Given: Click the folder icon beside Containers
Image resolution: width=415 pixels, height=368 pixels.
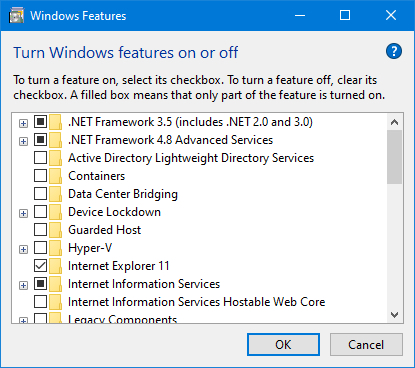Looking at the screenshot, I should [56, 176].
